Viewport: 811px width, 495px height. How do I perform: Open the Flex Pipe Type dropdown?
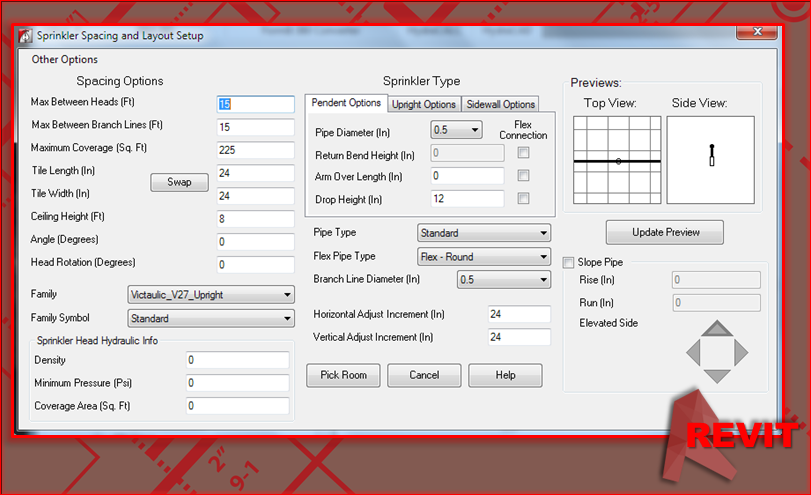483,257
